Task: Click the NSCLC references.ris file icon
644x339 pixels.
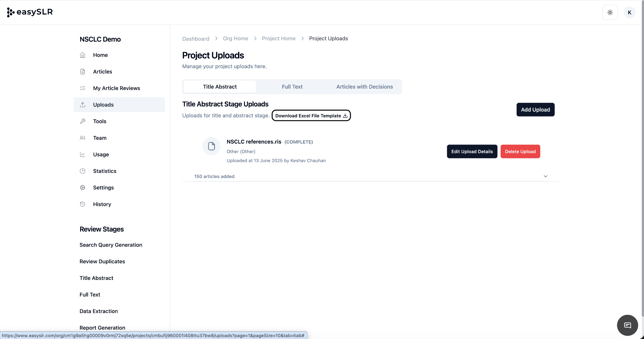Action: [x=211, y=146]
